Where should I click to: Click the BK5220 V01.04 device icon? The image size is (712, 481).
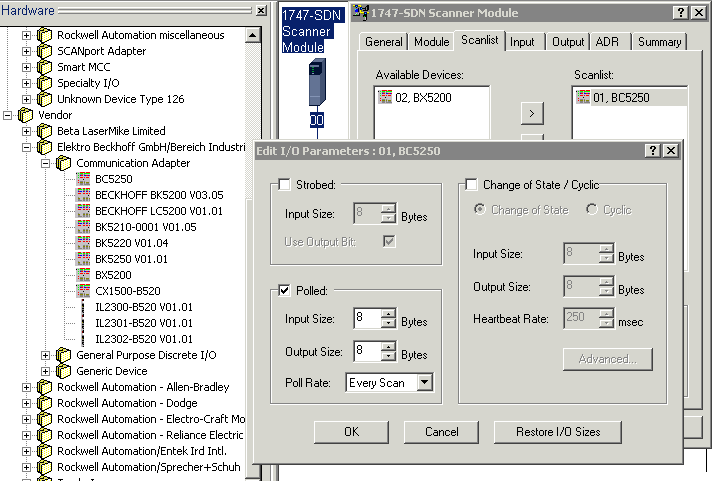tap(83, 243)
